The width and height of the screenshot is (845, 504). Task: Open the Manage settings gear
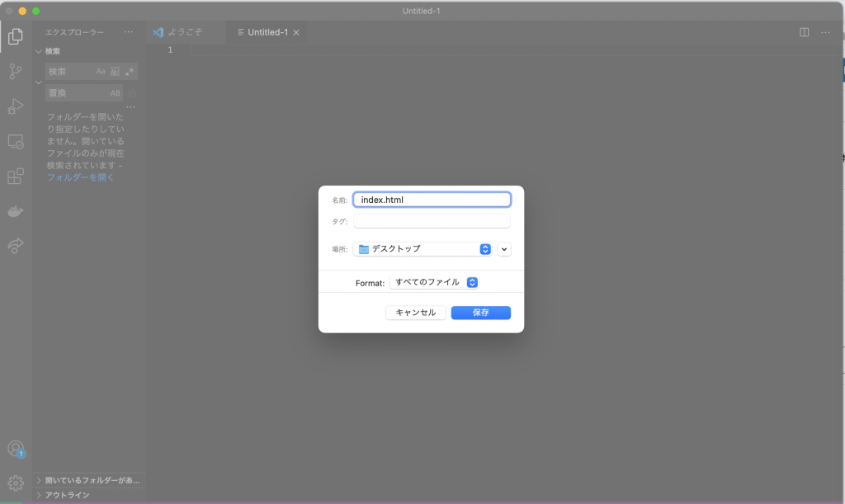(x=15, y=483)
